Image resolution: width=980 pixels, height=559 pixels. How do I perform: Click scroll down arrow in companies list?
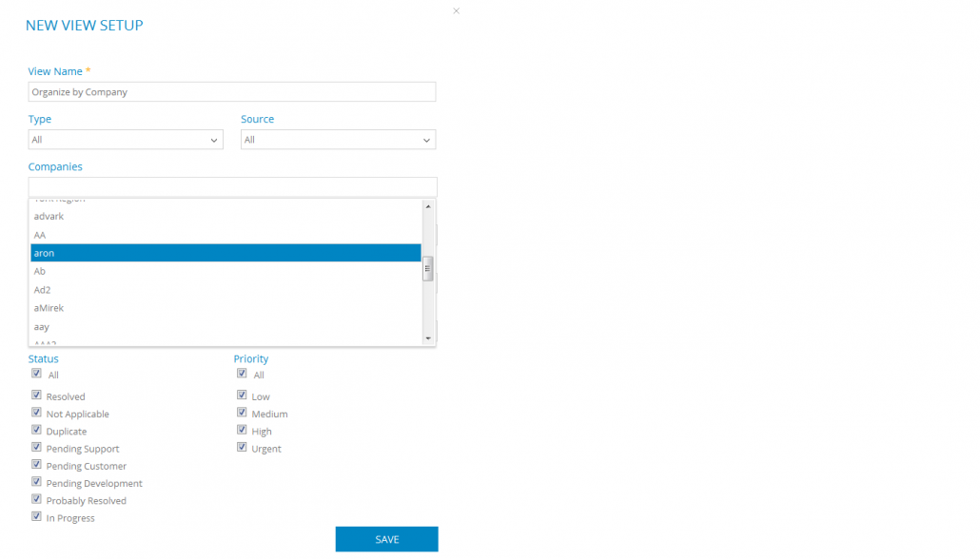click(428, 338)
